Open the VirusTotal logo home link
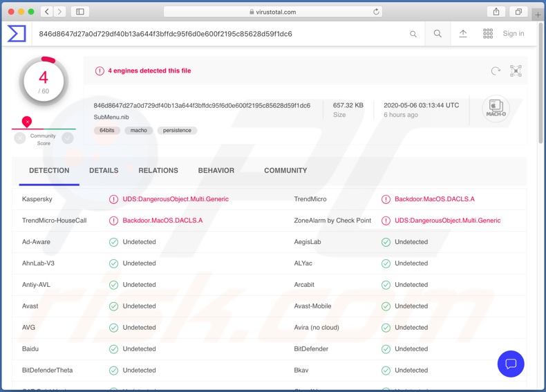The image size is (546, 392). 17,34
